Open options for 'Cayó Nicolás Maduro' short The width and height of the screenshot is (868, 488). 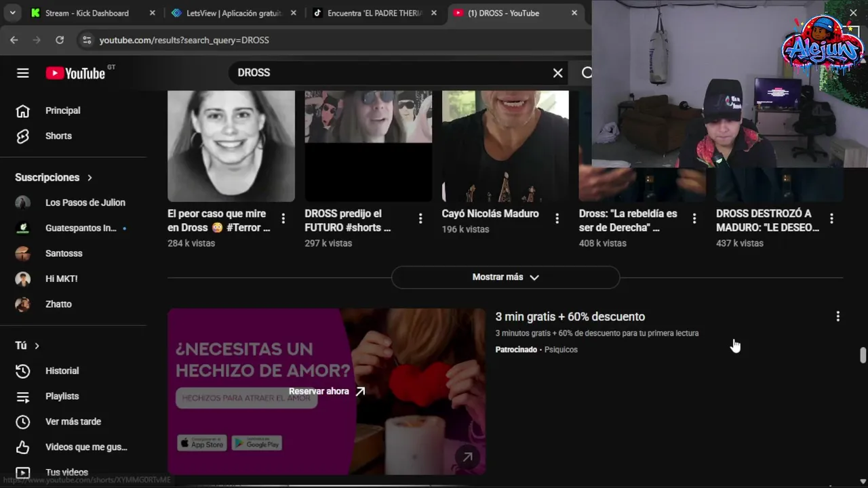click(557, 218)
